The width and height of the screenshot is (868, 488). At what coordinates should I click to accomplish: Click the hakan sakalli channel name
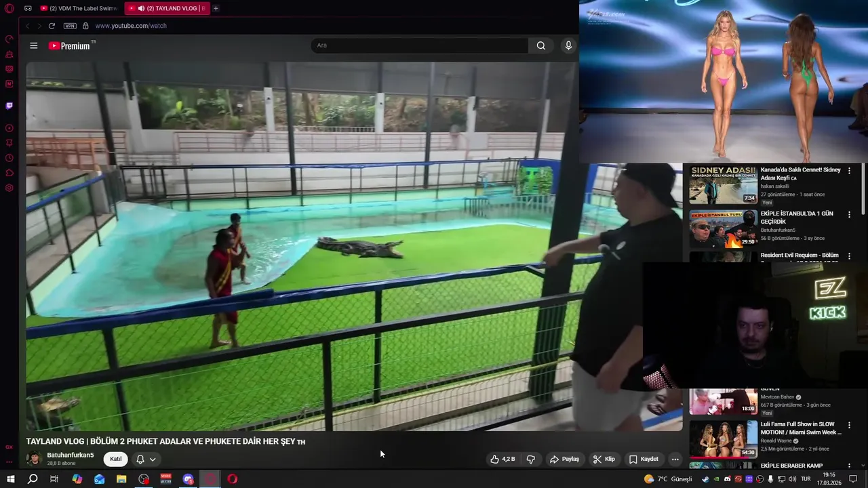click(x=774, y=186)
